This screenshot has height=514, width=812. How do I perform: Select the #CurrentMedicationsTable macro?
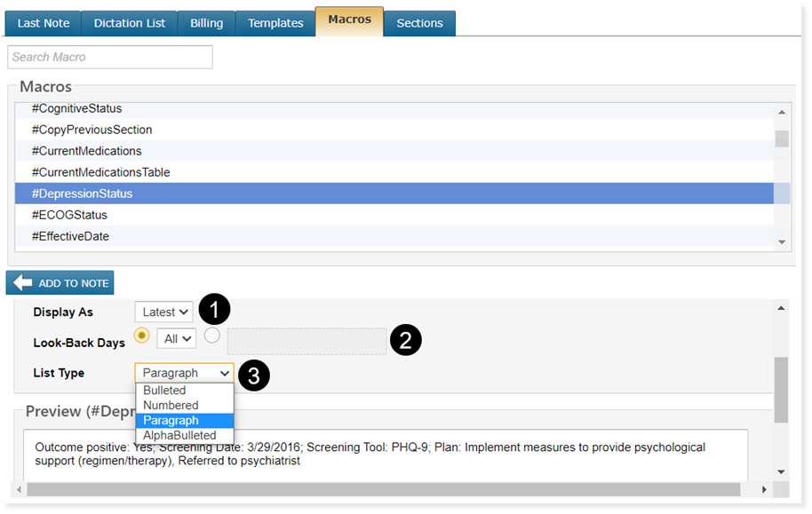click(100, 172)
